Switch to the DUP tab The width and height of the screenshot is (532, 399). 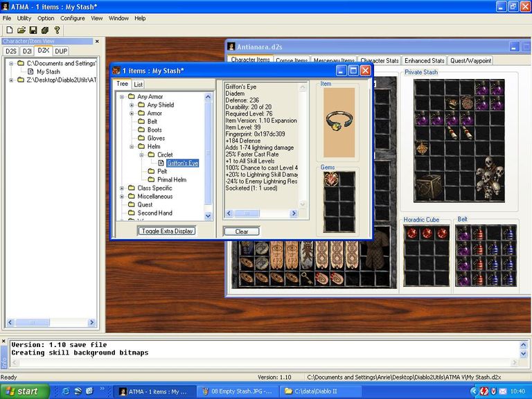click(61, 51)
